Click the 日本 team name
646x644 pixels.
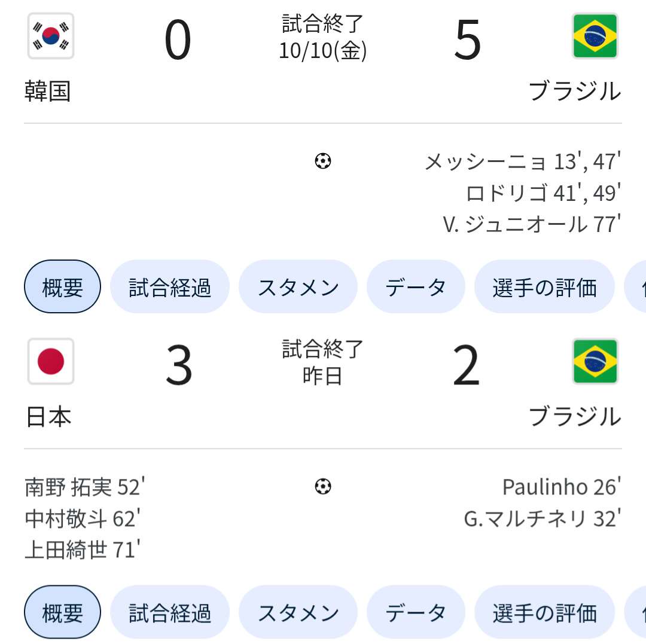point(48,417)
